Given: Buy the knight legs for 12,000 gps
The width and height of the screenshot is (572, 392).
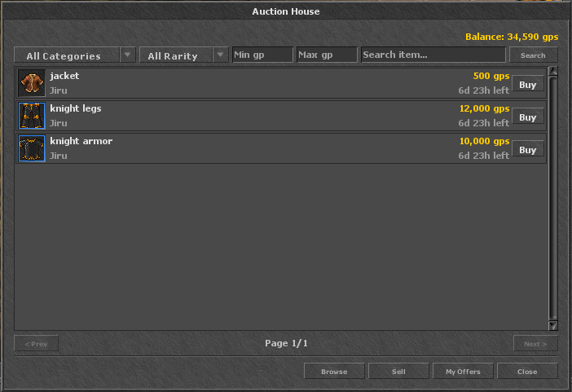Looking at the screenshot, I should coord(528,117).
